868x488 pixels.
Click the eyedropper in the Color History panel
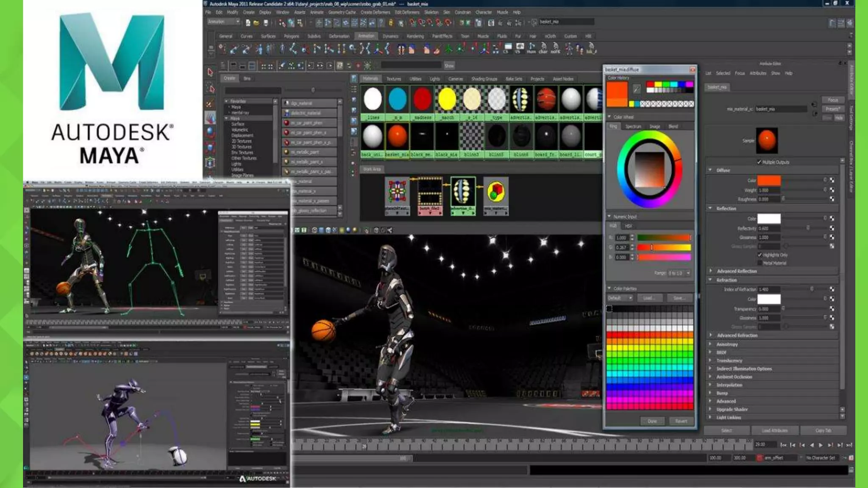(x=636, y=89)
